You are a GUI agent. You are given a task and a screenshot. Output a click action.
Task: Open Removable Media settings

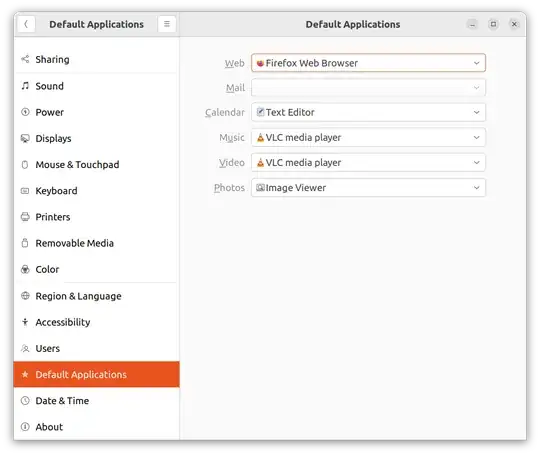(96, 243)
